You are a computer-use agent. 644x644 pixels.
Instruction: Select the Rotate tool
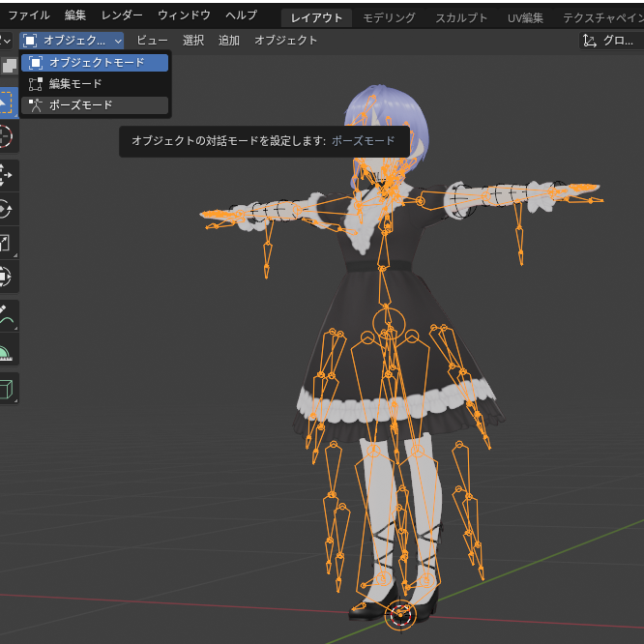coord(7,209)
